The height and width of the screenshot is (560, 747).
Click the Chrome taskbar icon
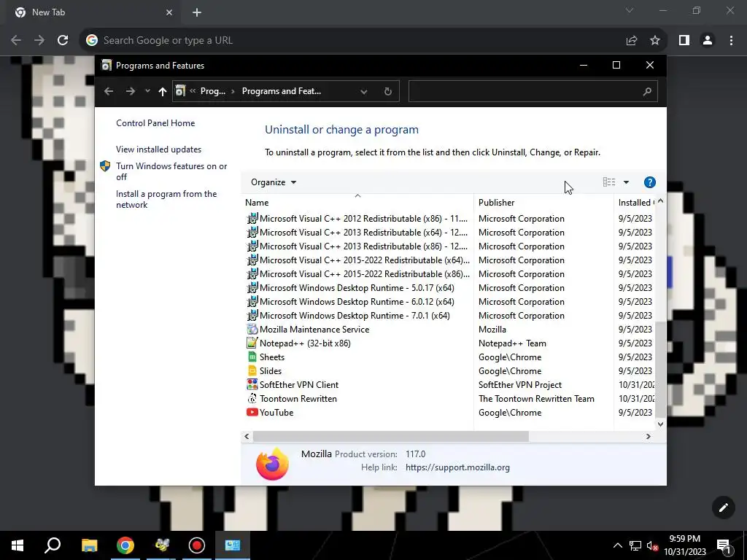pyautogui.click(x=125, y=545)
